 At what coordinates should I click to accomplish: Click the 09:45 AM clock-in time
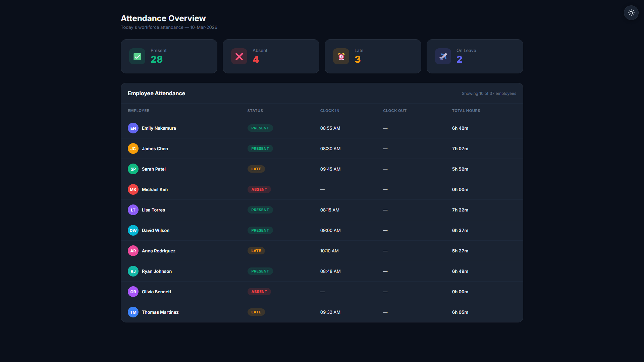pyautogui.click(x=330, y=169)
